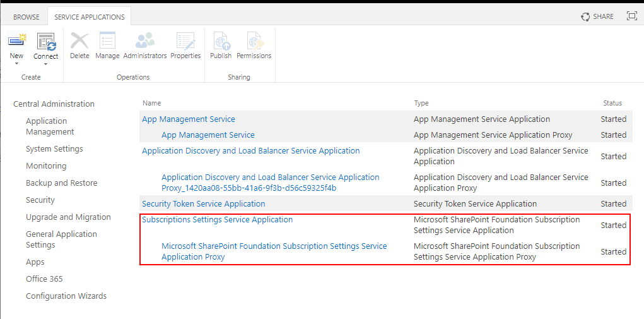Expand the New dropdown arrow
The image size is (644, 319).
(x=16, y=64)
